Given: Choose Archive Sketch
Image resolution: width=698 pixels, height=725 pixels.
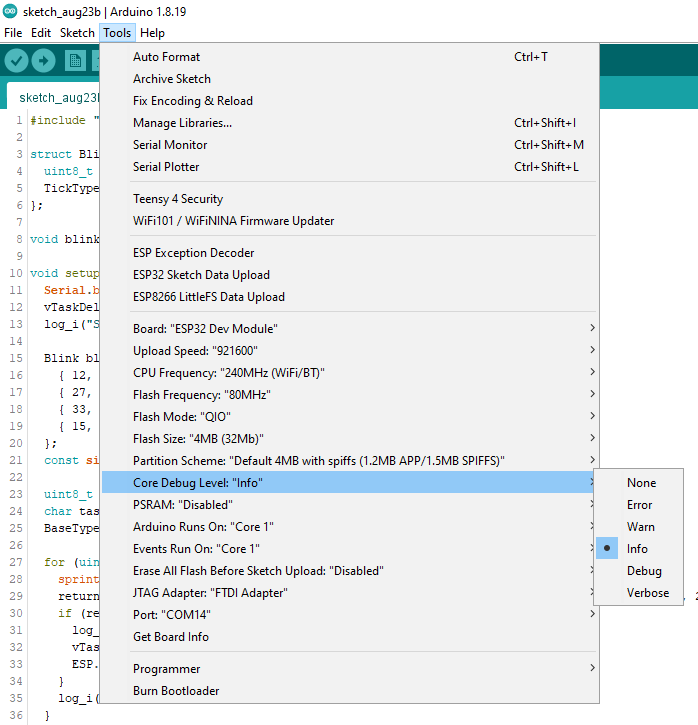Looking at the screenshot, I should 349,79.
